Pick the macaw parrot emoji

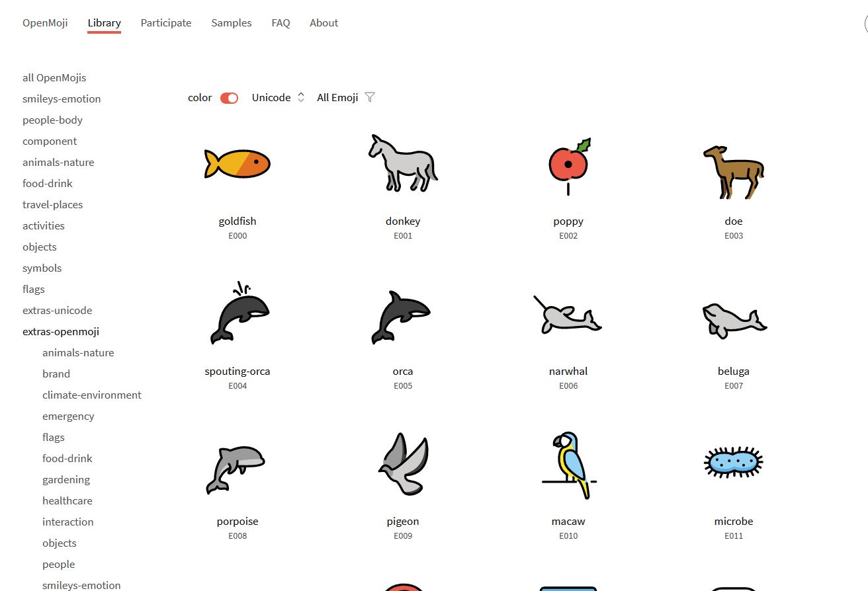[x=569, y=465]
